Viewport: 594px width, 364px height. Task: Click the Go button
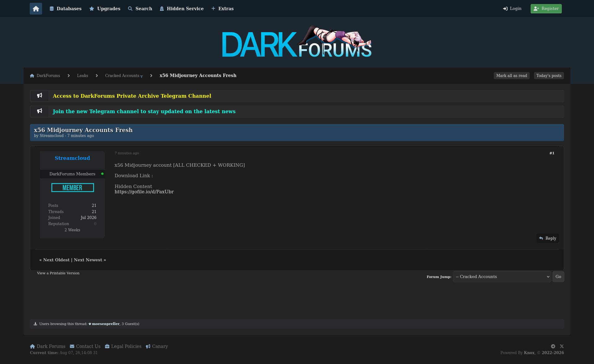[558, 277]
